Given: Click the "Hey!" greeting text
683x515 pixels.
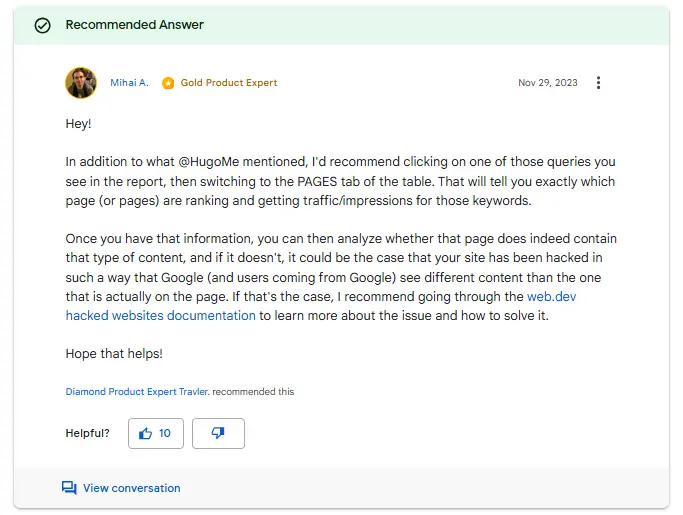Looking at the screenshot, I should click(x=79, y=123).
